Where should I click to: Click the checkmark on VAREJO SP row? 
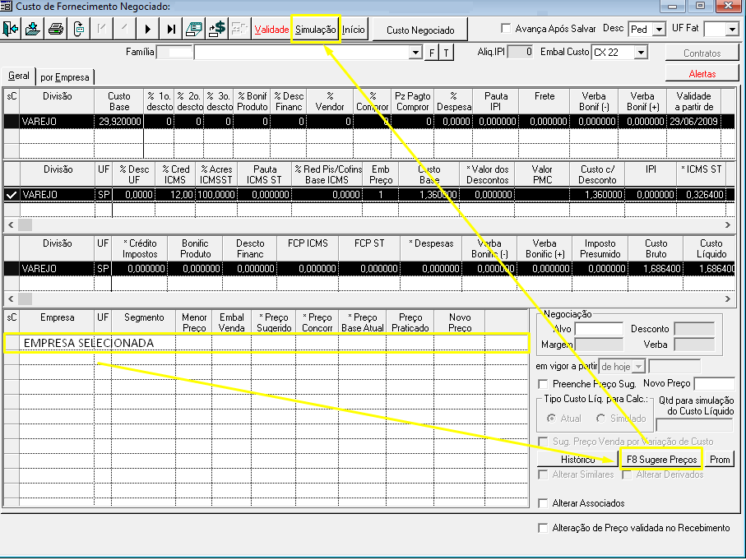coord(12,195)
